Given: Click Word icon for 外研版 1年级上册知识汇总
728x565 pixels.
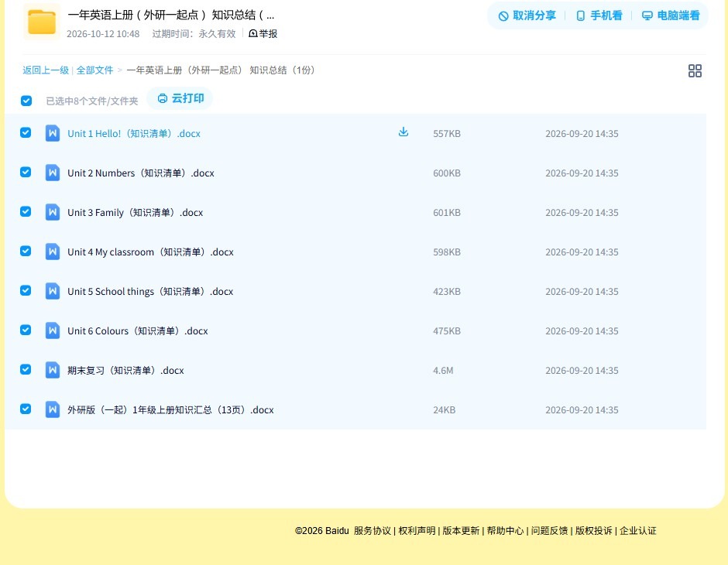Looking at the screenshot, I should tap(53, 409).
